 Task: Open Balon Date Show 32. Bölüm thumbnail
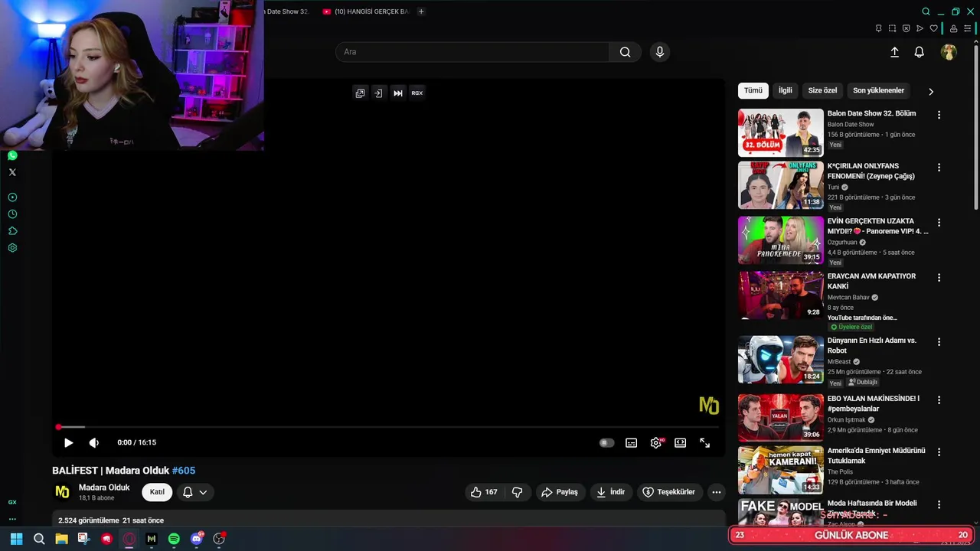point(781,132)
